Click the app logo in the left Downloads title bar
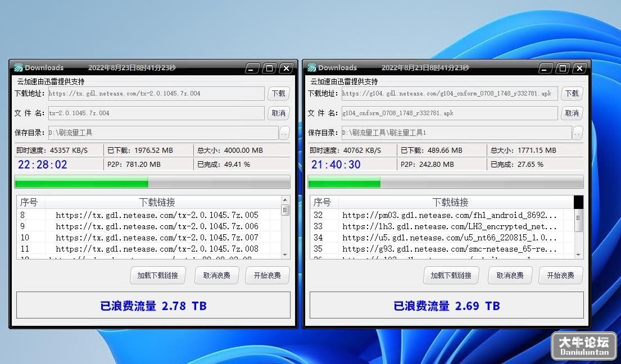This screenshot has width=621, height=364. (x=18, y=67)
